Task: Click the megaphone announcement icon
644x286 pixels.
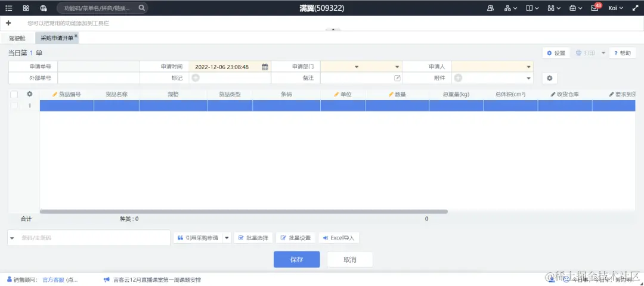Action: coord(107,280)
